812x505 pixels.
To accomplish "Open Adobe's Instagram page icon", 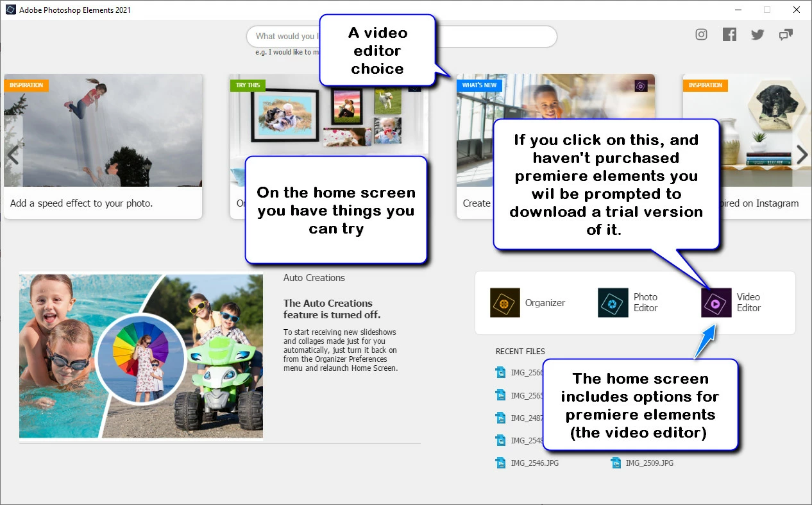I will click(x=702, y=35).
